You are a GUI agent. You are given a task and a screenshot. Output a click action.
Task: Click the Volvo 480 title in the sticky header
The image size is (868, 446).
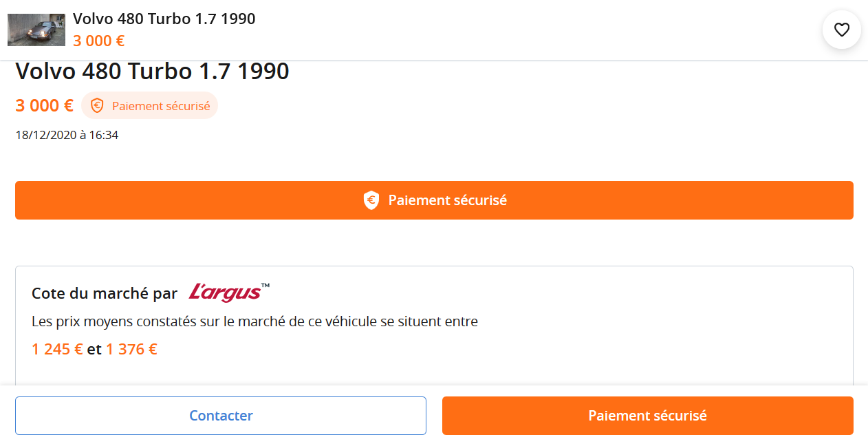[164, 19]
